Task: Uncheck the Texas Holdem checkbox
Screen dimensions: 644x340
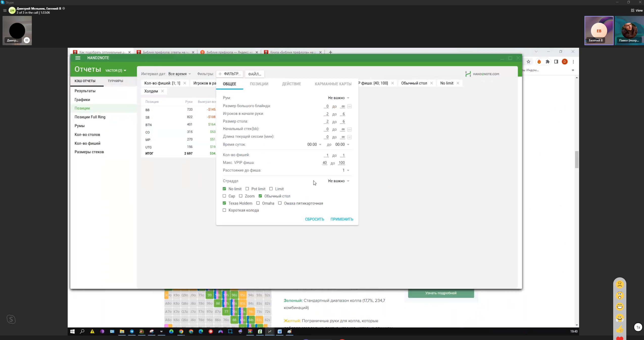Action: [224, 203]
